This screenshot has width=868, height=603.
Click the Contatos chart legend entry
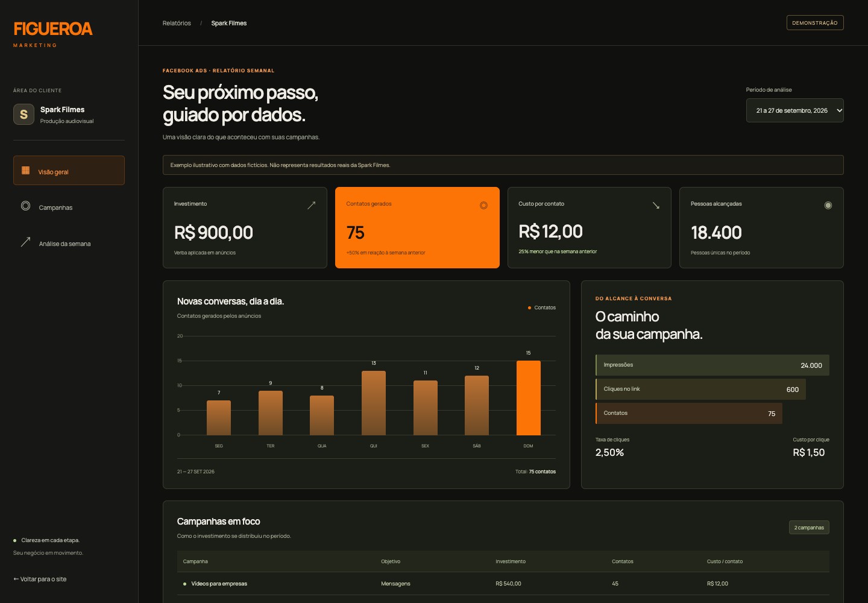(542, 308)
